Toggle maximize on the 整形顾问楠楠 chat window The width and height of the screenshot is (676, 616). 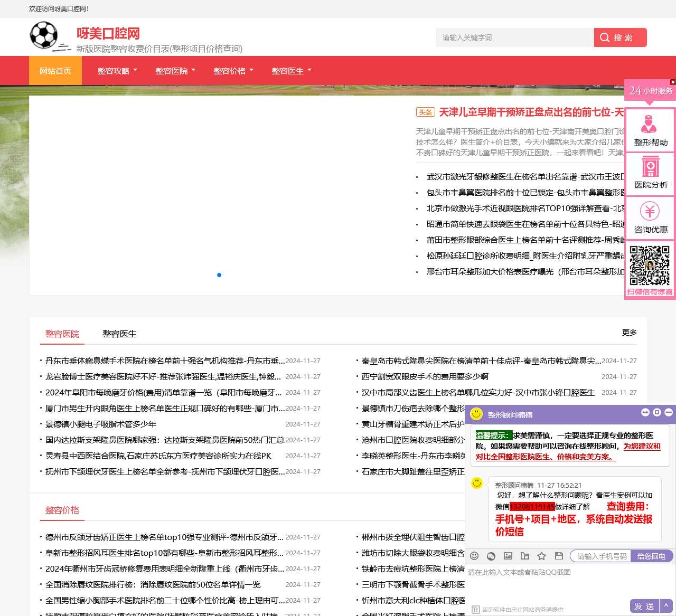pos(657,413)
